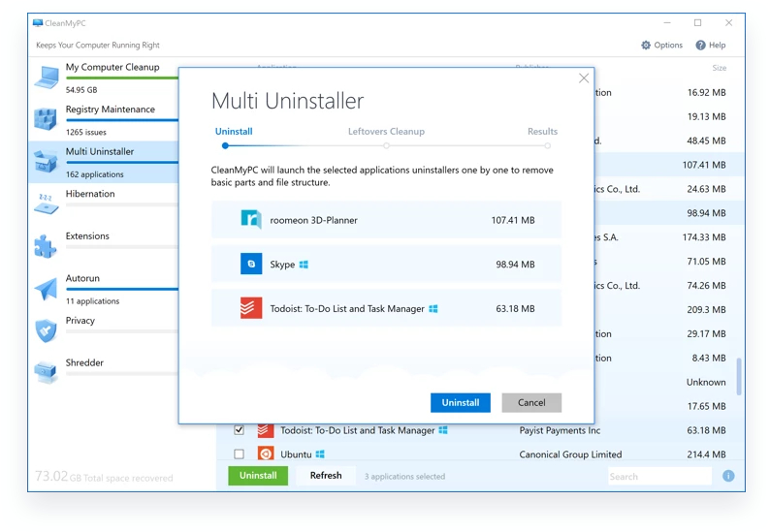Click the '162 applications' count text
The image size is (770, 532).
click(x=95, y=174)
